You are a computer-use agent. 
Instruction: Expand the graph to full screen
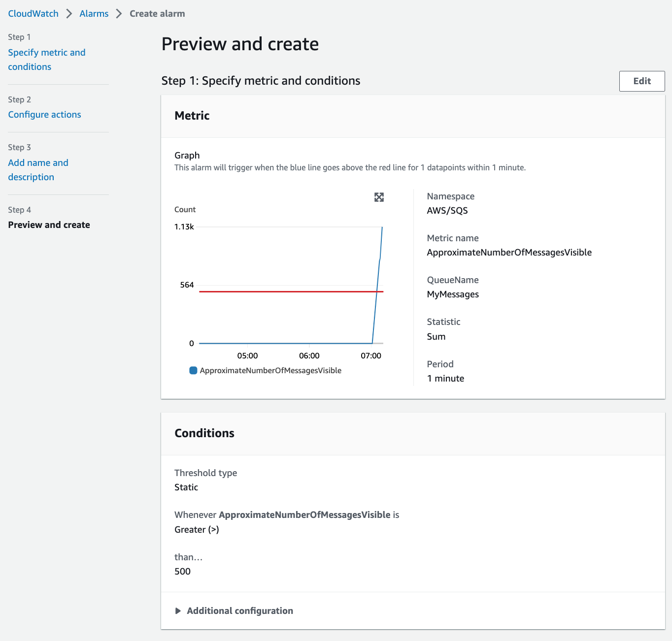379,197
